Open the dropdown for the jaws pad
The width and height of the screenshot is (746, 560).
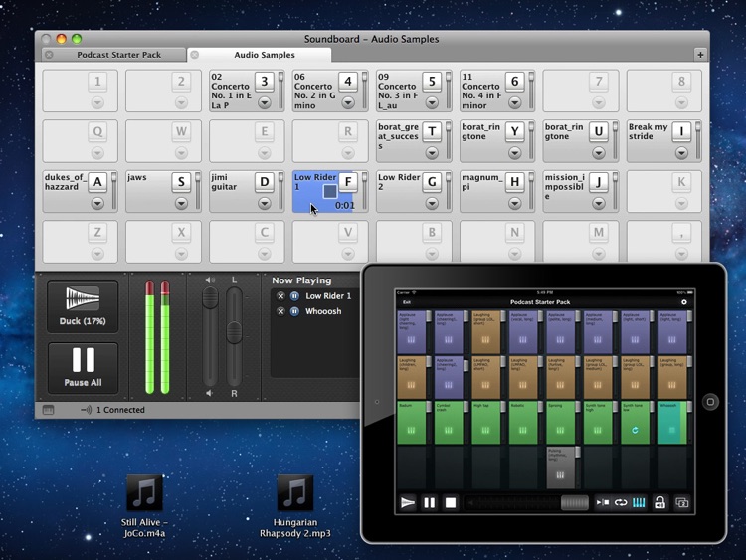[x=181, y=203]
